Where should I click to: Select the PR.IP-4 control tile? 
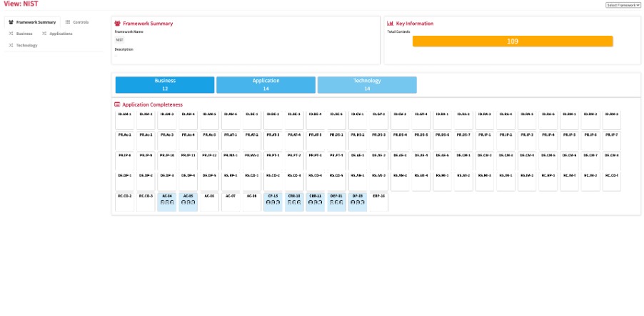point(548,141)
